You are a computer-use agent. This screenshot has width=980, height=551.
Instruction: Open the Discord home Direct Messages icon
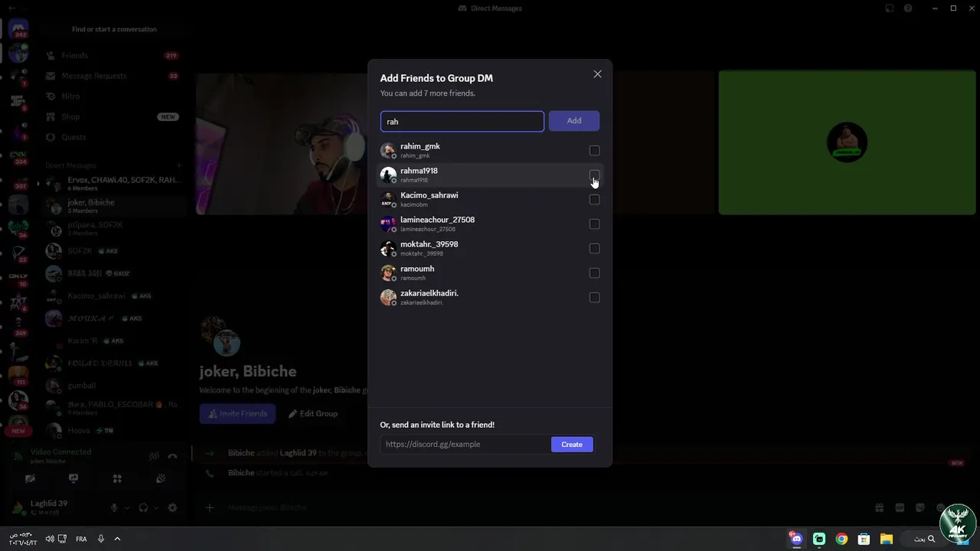point(18,30)
